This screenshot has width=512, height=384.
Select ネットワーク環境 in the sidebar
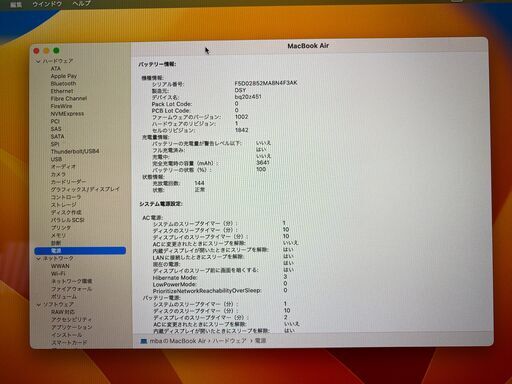[x=72, y=281]
